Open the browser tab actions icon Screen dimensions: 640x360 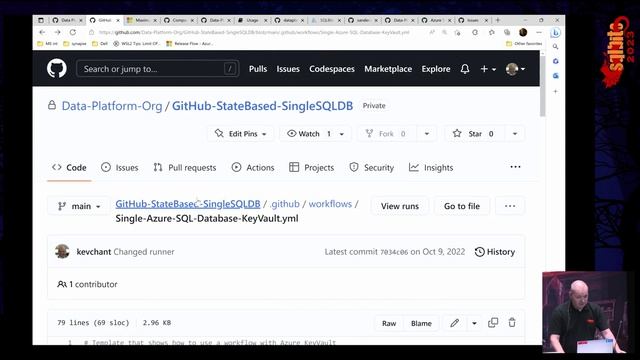coord(40,20)
